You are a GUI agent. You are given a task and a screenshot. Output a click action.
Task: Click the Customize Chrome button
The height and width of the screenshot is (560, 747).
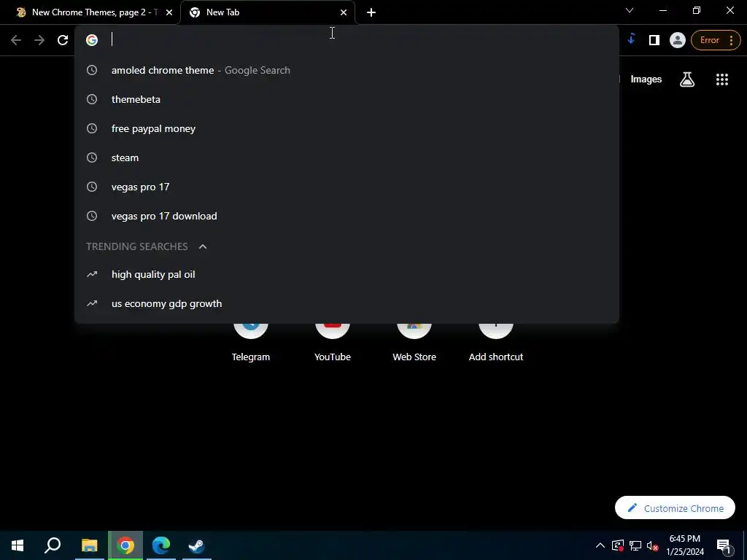[x=675, y=507]
